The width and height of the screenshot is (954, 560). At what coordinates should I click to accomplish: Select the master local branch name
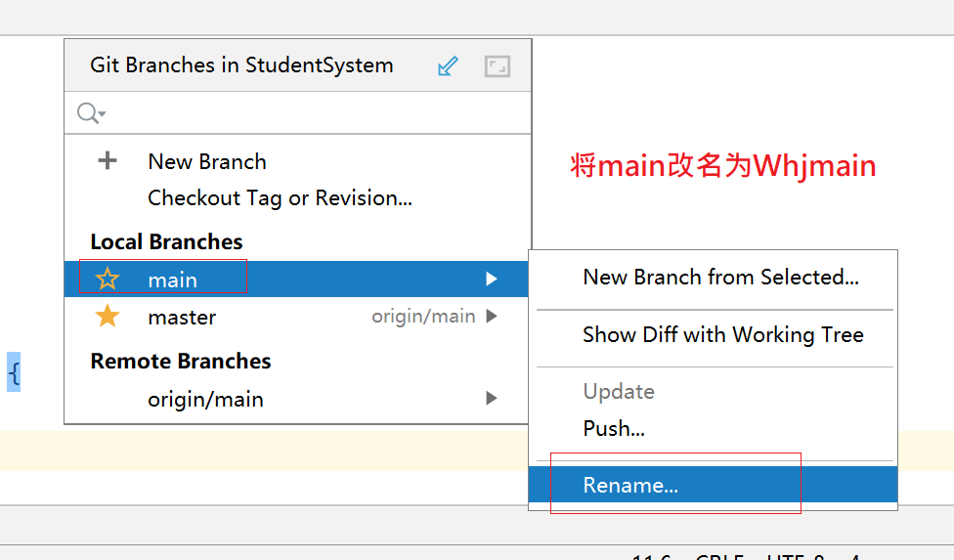[x=182, y=318]
